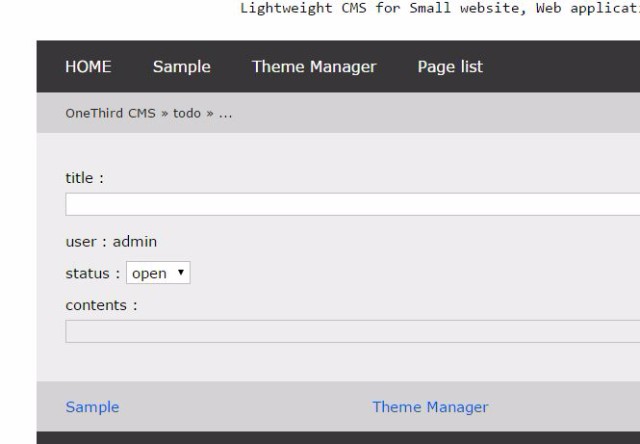The width and height of the screenshot is (640, 444).
Task: Go to the HOME navigation item
Action: (88, 67)
